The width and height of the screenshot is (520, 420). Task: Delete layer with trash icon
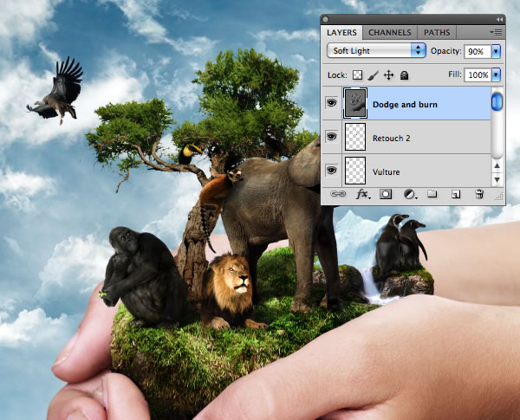point(479,194)
